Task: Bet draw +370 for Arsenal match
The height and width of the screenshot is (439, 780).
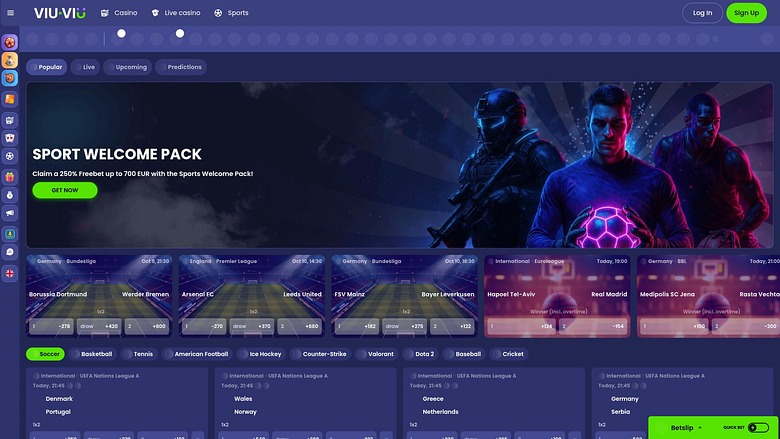Action: (252, 326)
